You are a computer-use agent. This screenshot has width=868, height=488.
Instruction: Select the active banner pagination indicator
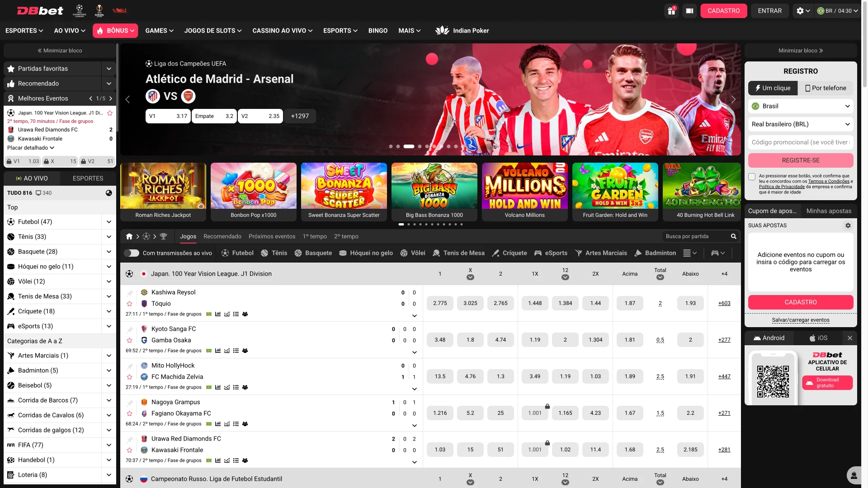[x=409, y=146]
